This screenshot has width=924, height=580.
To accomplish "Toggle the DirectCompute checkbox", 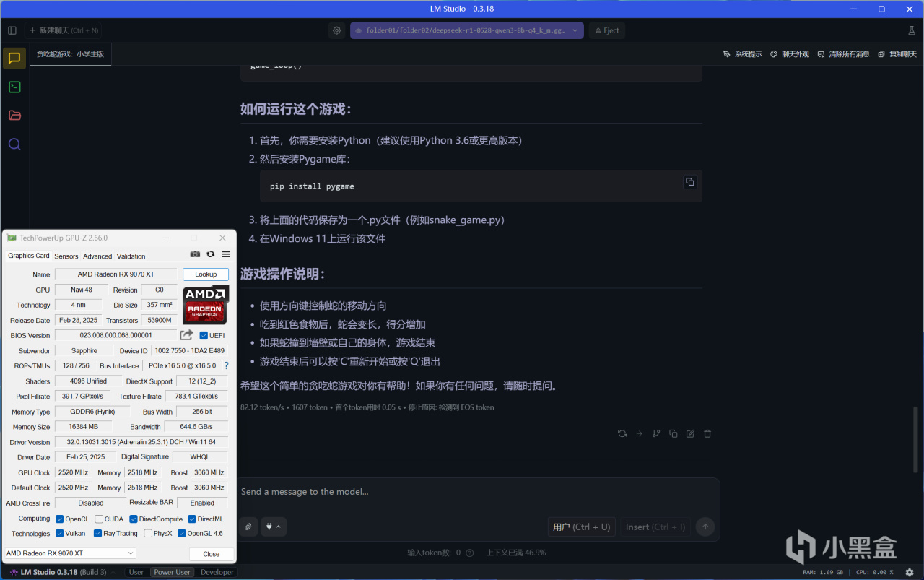I will (134, 519).
